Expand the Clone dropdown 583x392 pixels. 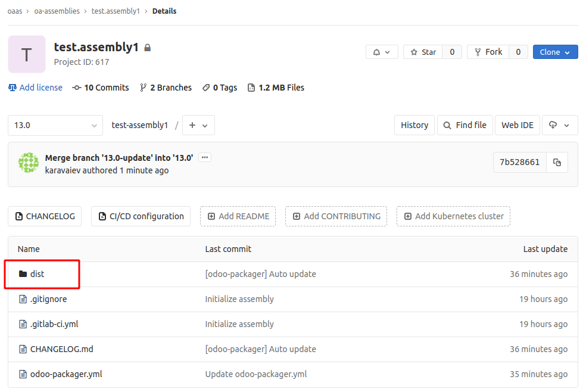click(555, 52)
